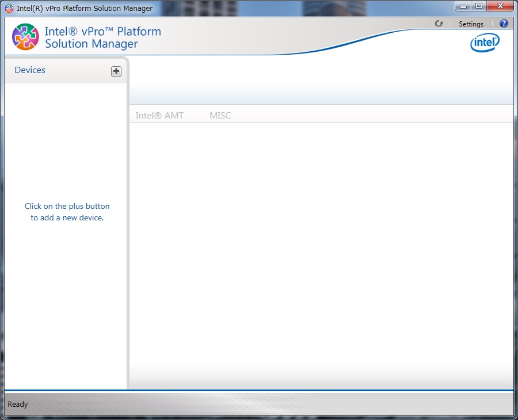Click the 'Click on the plus button' hint text
Viewport: 518px width, 420px height.
pos(67,212)
